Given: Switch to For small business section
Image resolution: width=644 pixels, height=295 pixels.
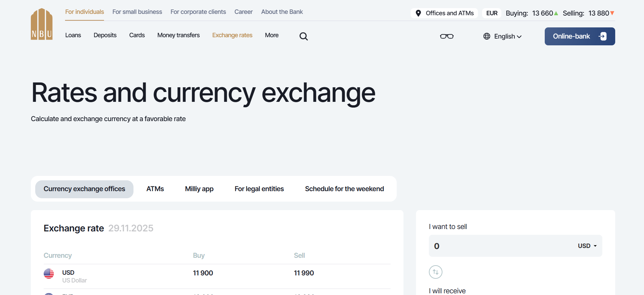Looking at the screenshot, I should [137, 12].
